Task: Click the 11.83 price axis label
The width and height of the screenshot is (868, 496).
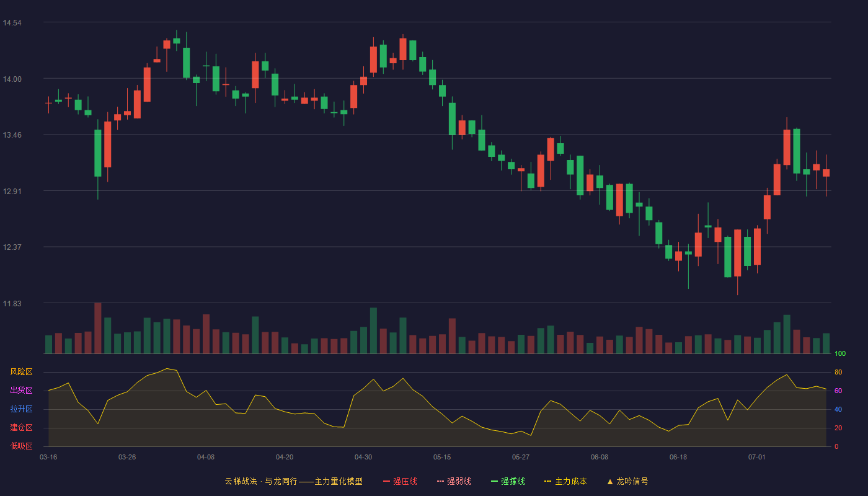Action: [12, 303]
